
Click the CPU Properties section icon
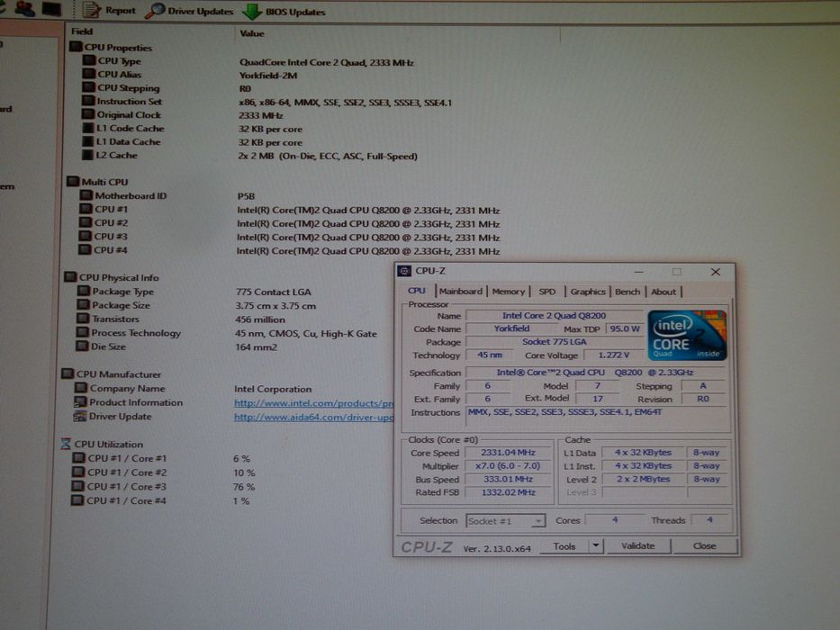point(76,47)
